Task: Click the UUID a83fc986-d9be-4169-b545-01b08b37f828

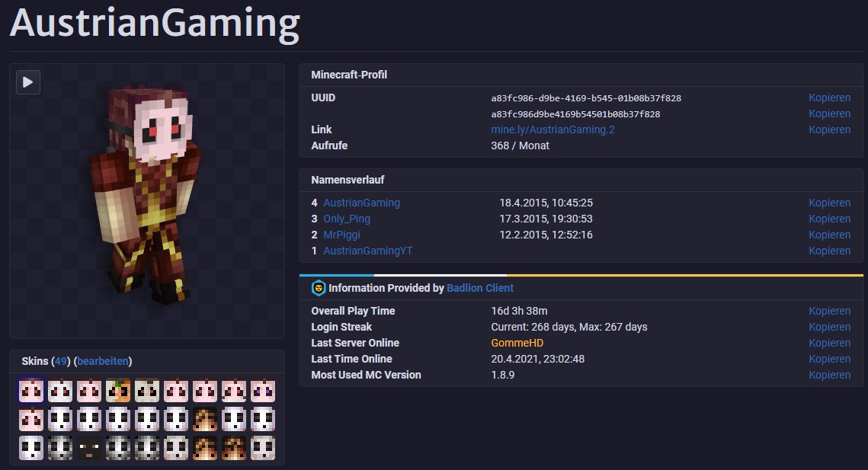Action: (586, 98)
